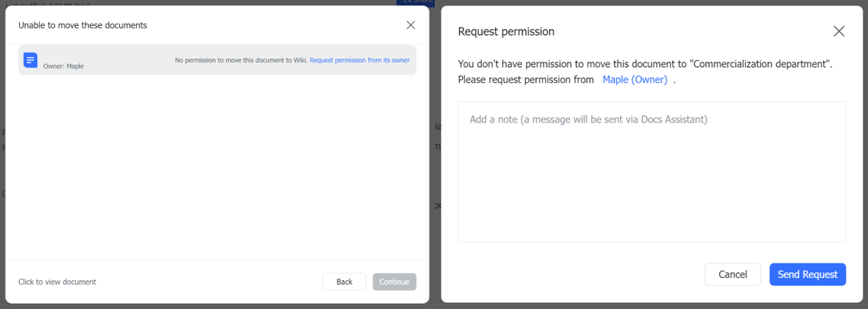
Task: Click Request permission from its owner link
Action: (x=360, y=60)
